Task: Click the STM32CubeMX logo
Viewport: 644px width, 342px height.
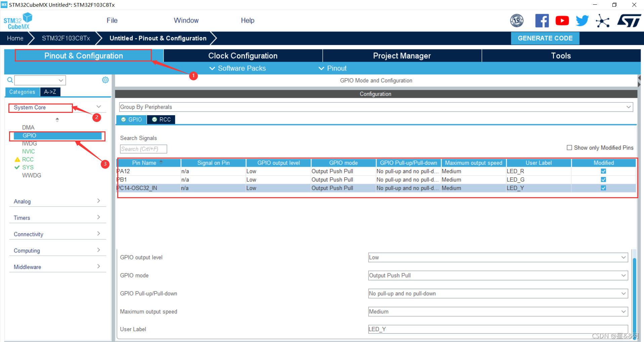Action: point(18,21)
